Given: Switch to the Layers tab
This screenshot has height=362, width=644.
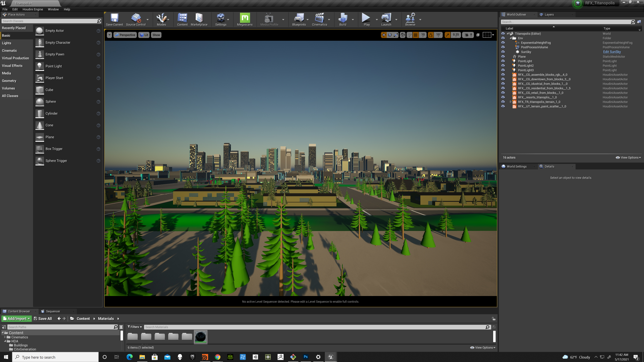Looking at the screenshot, I should click(x=549, y=14).
